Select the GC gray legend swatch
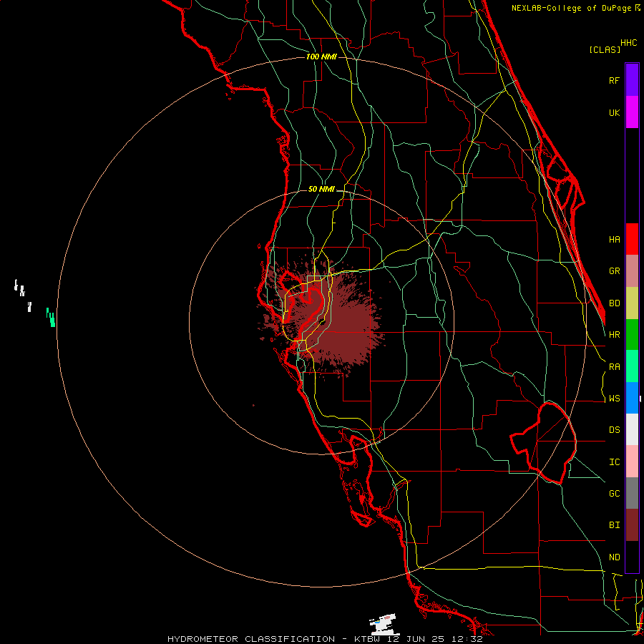The image size is (644, 644). [x=632, y=493]
